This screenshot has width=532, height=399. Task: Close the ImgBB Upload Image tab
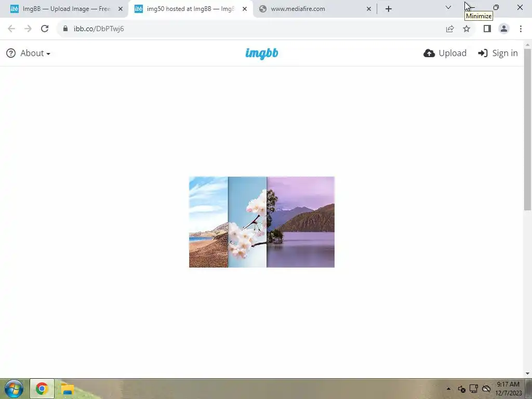coord(121,9)
